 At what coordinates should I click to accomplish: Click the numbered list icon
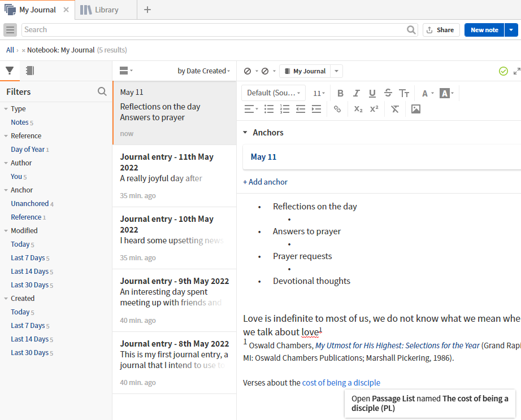285,109
